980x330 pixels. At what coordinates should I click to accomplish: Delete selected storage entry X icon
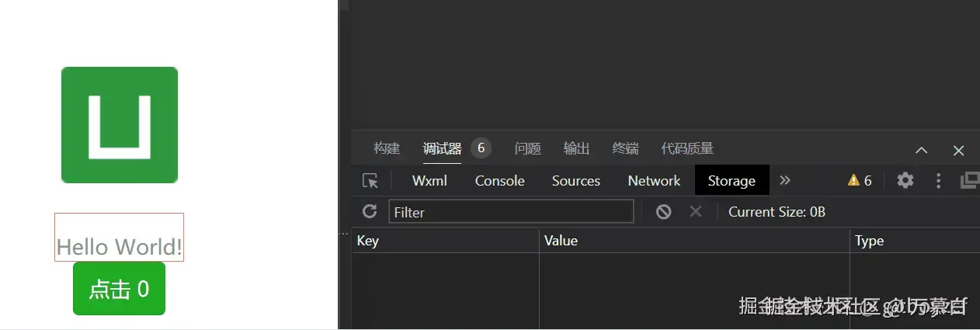pos(696,211)
